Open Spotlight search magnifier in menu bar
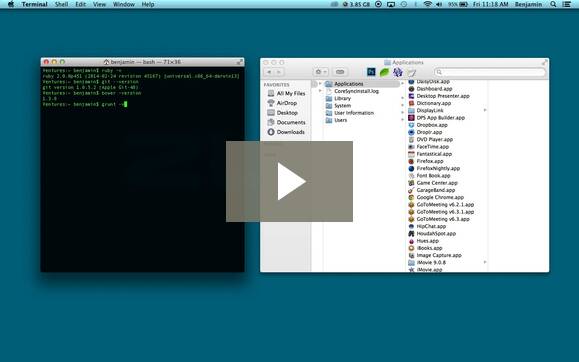Viewport: 579px width, 362px height. (x=553, y=4)
